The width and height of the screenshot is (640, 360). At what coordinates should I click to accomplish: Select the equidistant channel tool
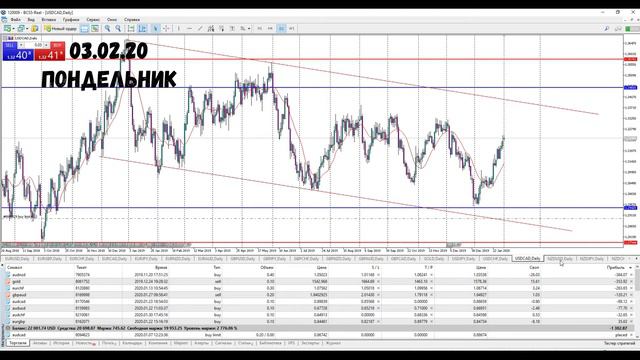tap(211, 29)
